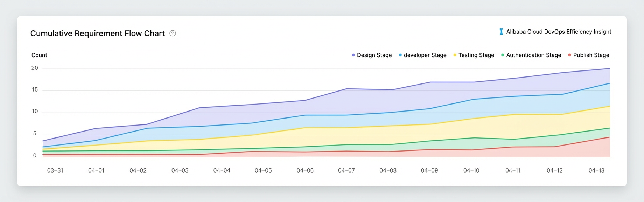Click the 04-01 date label

[96, 170]
